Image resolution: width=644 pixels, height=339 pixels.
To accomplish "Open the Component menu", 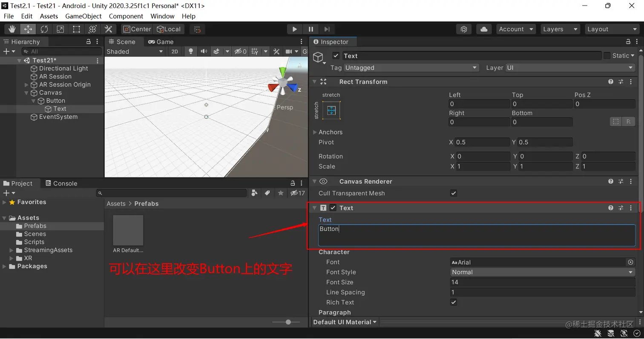I will tap(126, 16).
